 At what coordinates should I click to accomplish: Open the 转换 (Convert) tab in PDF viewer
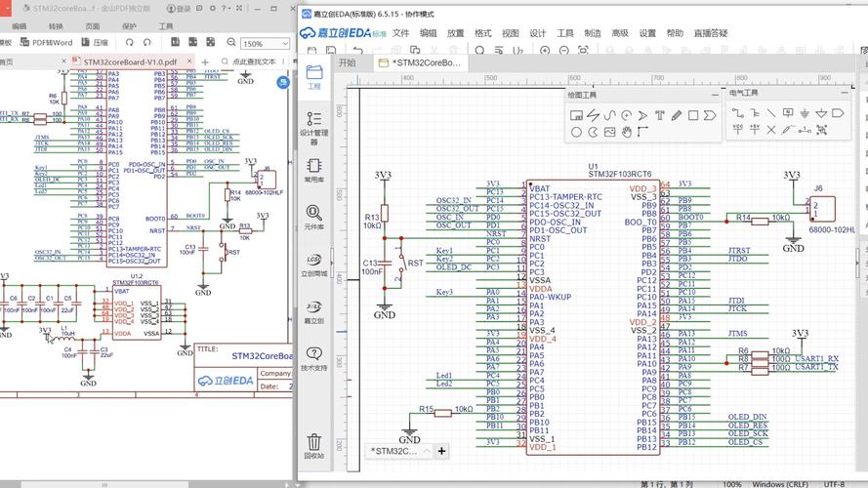(x=56, y=26)
